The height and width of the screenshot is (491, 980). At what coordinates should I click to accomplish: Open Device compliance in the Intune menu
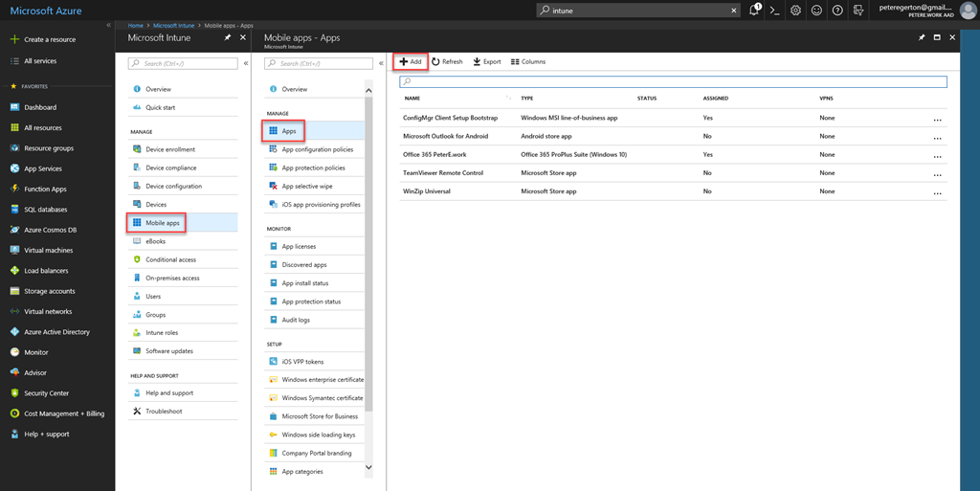[x=170, y=167]
